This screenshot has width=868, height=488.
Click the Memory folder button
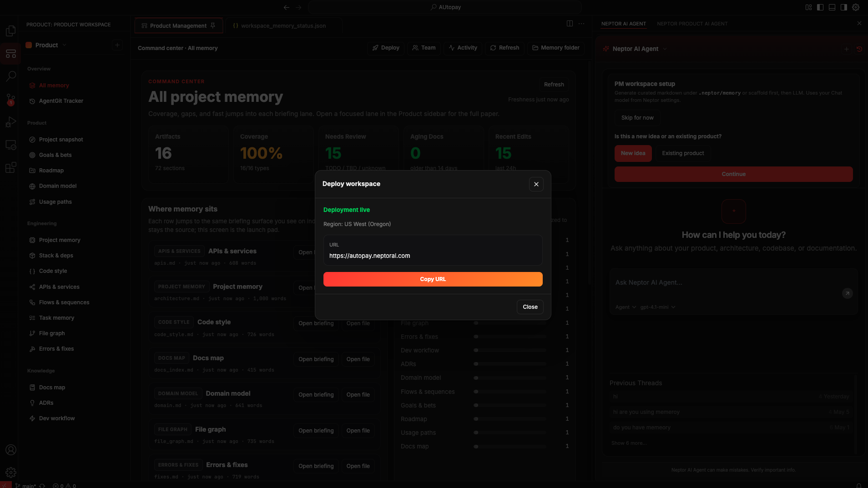[556, 48]
